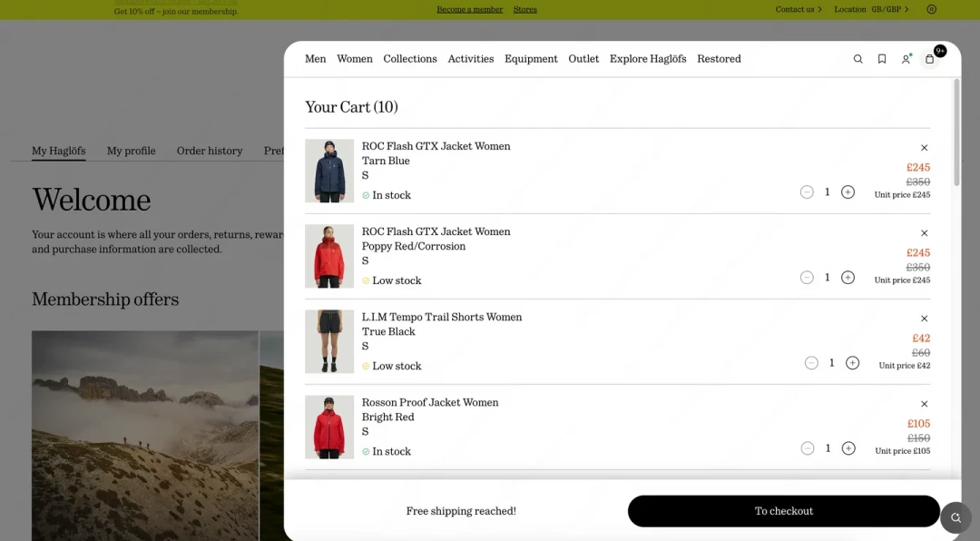The width and height of the screenshot is (980, 541).
Task: Remove Poppy Red/Corrosion jacket from cart
Action: [925, 233]
